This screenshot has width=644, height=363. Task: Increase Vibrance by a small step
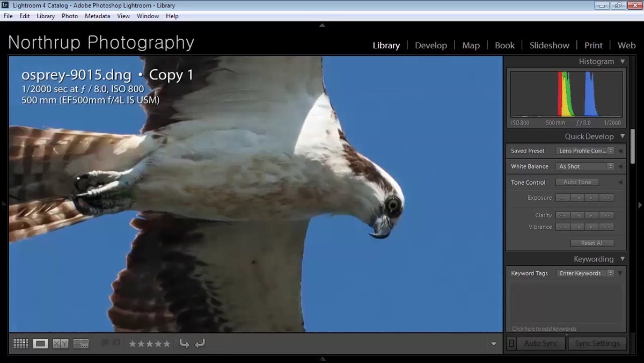pyautogui.click(x=592, y=227)
